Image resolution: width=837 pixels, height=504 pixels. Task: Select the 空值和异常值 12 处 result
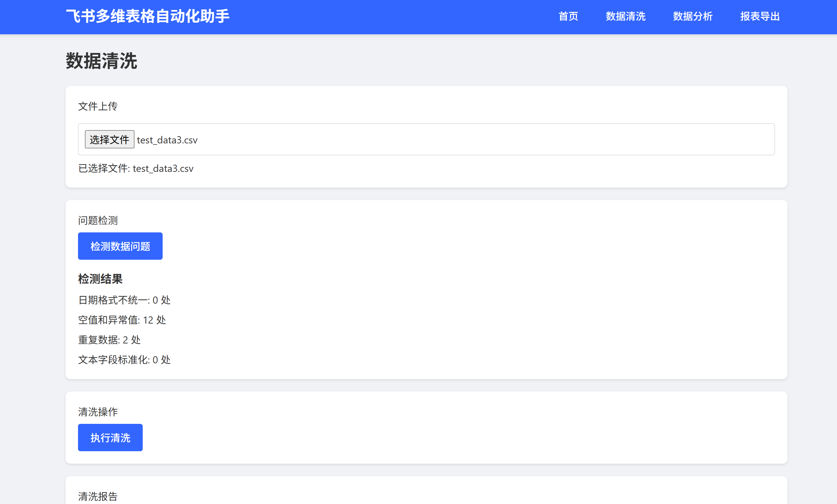pos(122,320)
